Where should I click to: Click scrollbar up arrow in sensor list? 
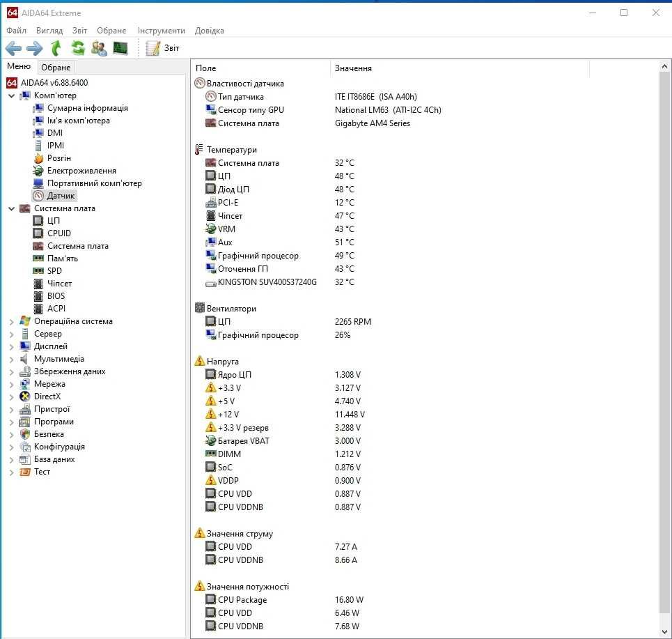tap(664, 66)
